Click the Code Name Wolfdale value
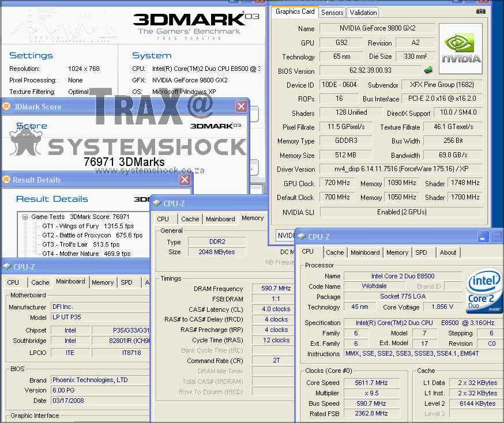This screenshot has width=504, height=423. pyautogui.click(x=374, y=286)
